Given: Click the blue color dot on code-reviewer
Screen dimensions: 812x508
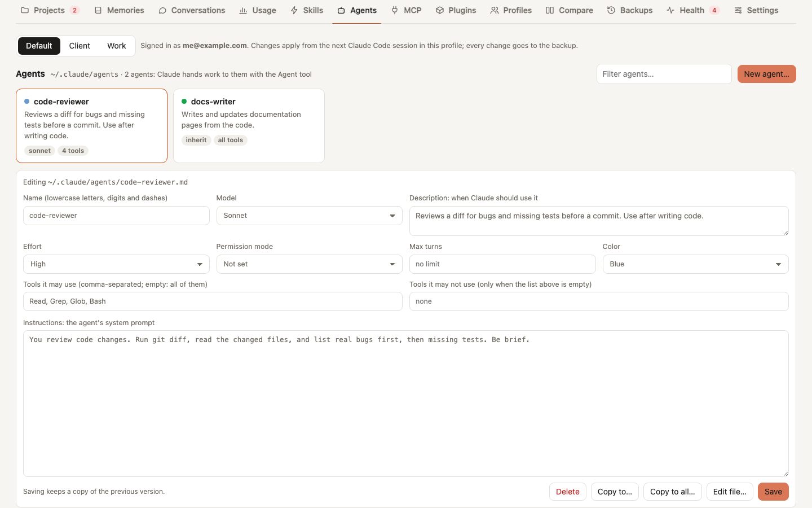Looking at the screenshot, I should 27,102.
